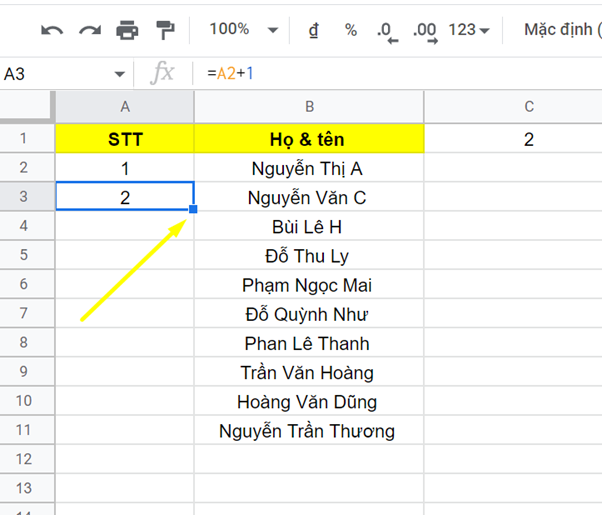Decrease decimal places with .0 button

(387, 32)
